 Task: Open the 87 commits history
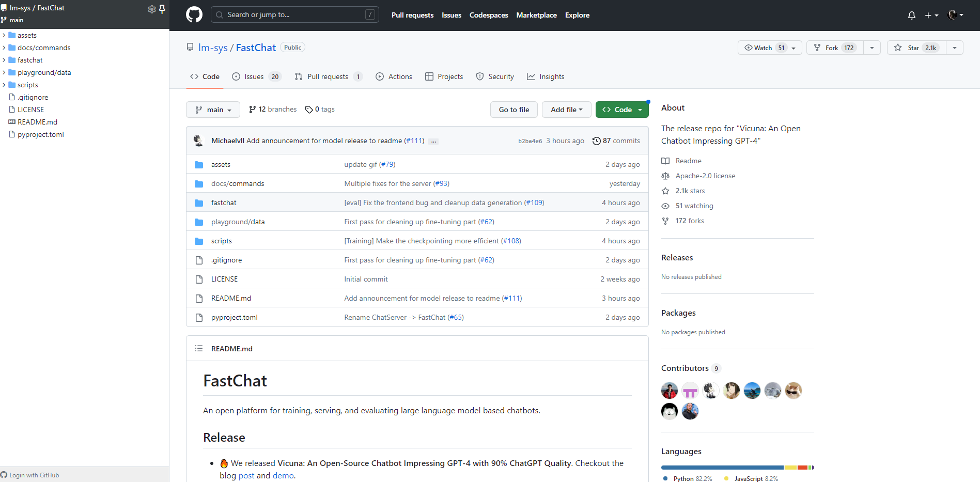pyautogui.click(x=616, y=141)
